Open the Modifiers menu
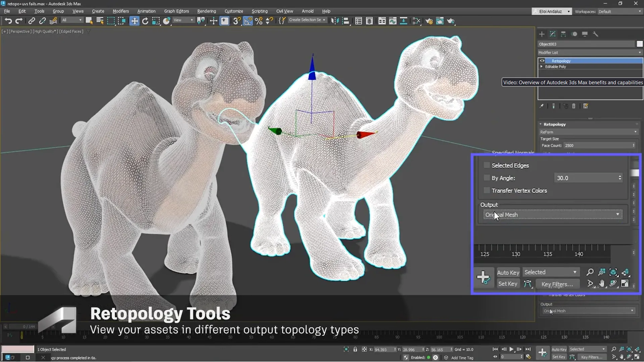Screen dimensions: 644x362 [120, 11]
